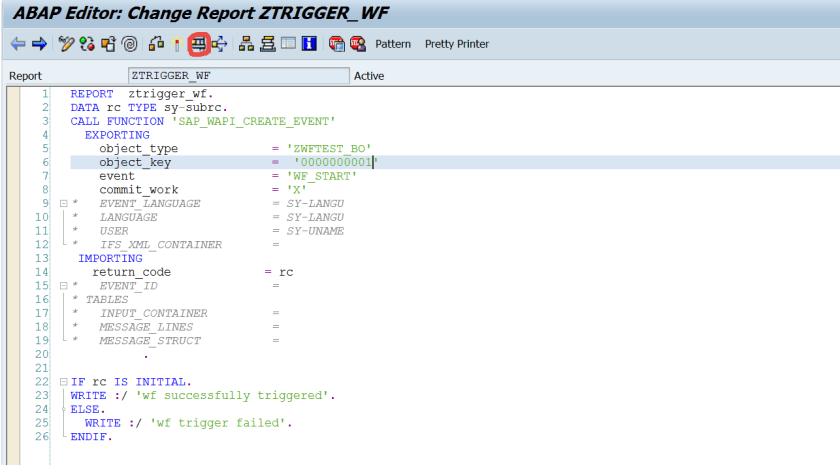
Task: Activate the report with the wand icon
Action: [177, 44]
